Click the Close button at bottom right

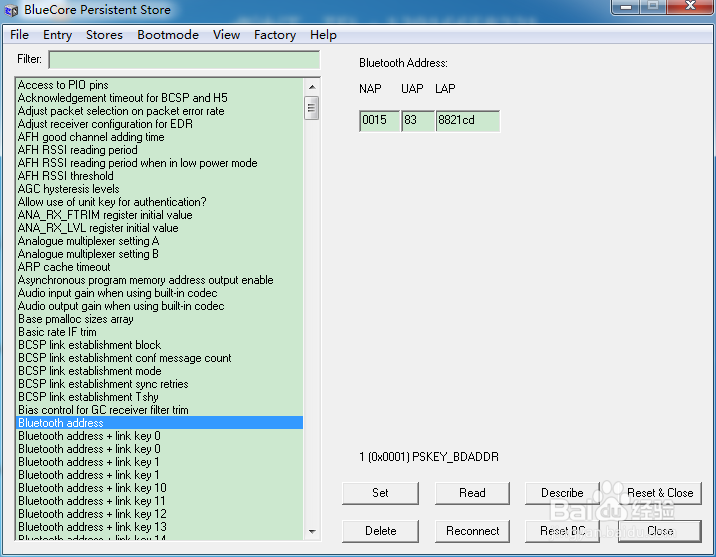(660, 531)
